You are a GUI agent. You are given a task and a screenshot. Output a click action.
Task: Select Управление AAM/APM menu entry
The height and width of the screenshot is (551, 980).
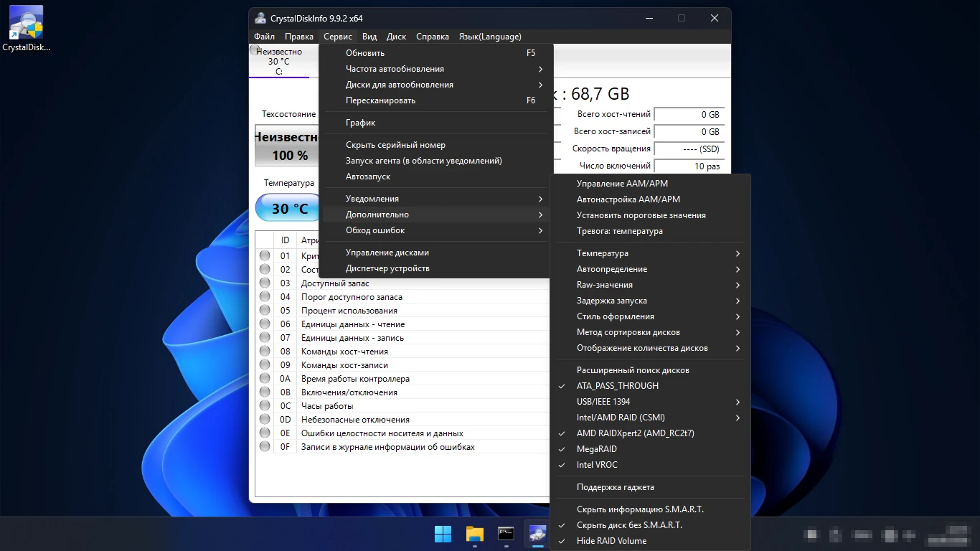pyautogui.click(x=650, y=184)
